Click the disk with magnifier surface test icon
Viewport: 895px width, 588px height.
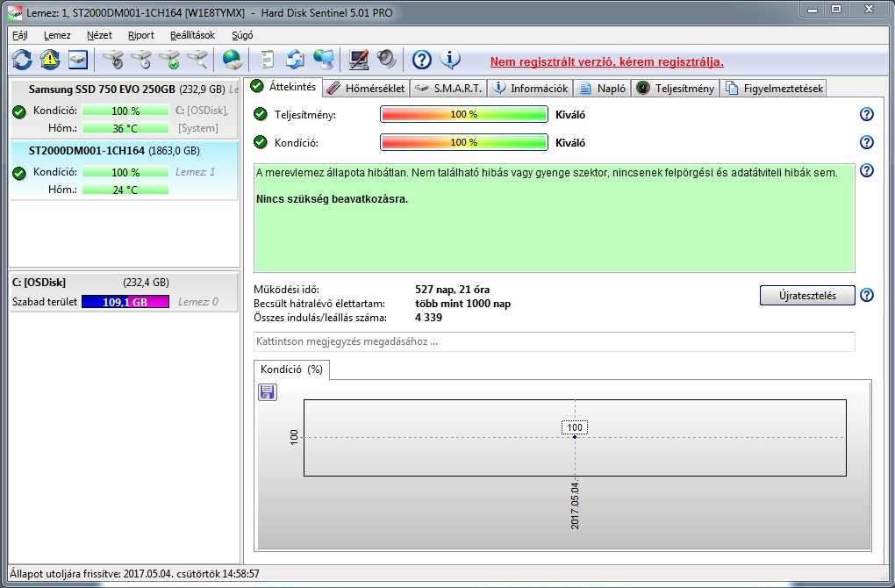[x=197, y=60]
